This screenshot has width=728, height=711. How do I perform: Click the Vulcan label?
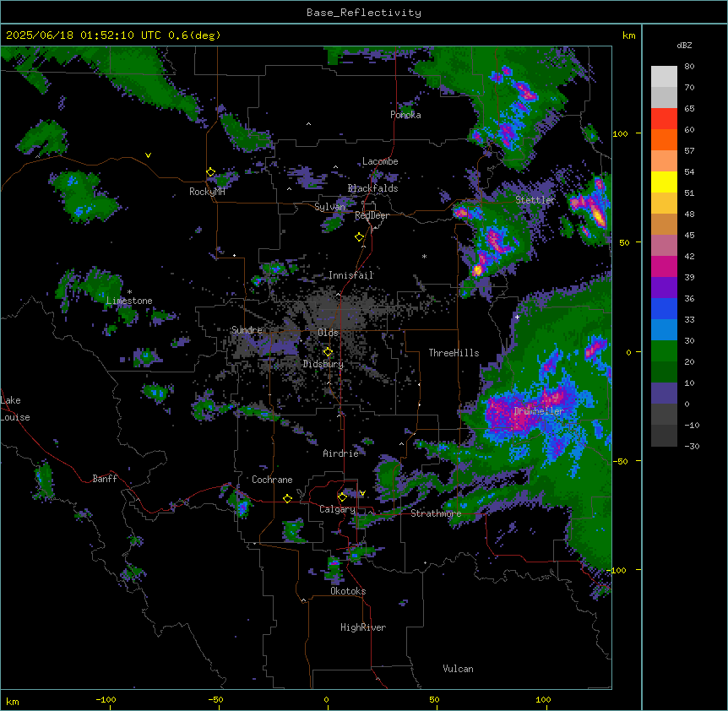[459, 669]
